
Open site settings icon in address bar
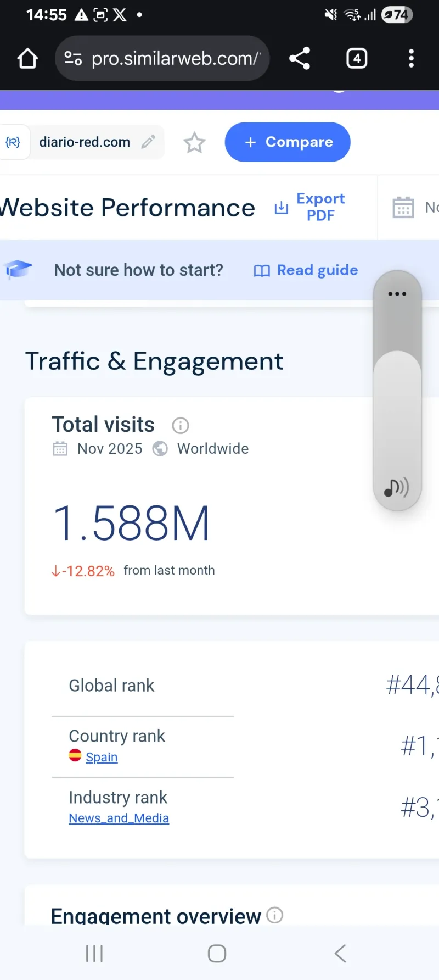(73, 58)
